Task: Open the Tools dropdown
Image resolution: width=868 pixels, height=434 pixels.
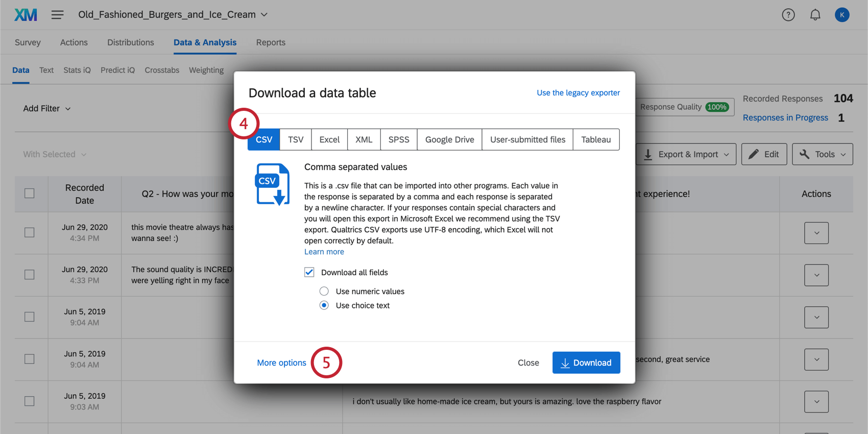Action: coord(823,154)
